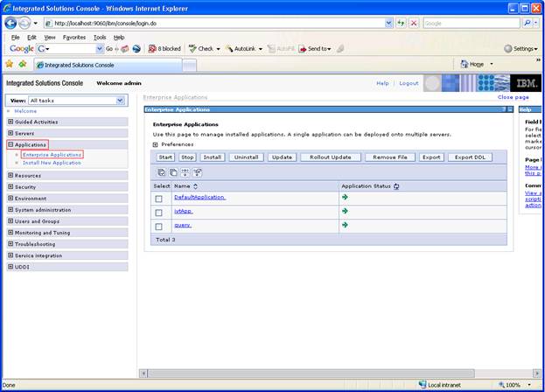The height and width of the screenshot is (392, 545).
Task: Sort the table by the Name sort arrows
Action: pos(195,186)
